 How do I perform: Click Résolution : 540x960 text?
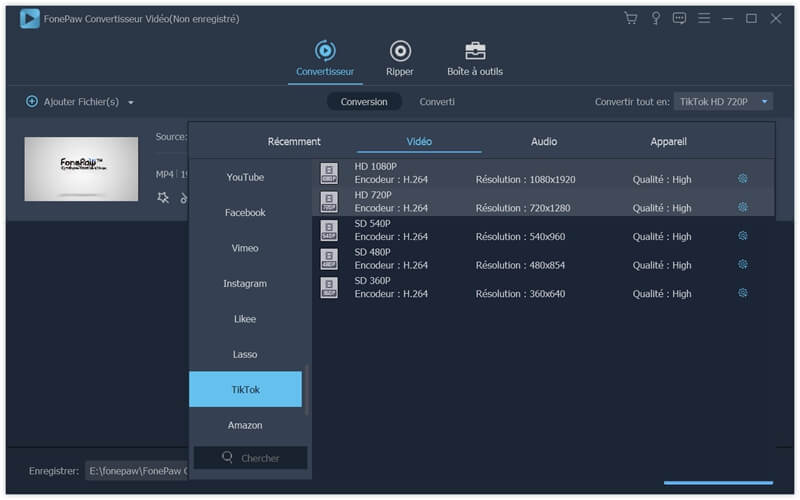coord(520,237)
